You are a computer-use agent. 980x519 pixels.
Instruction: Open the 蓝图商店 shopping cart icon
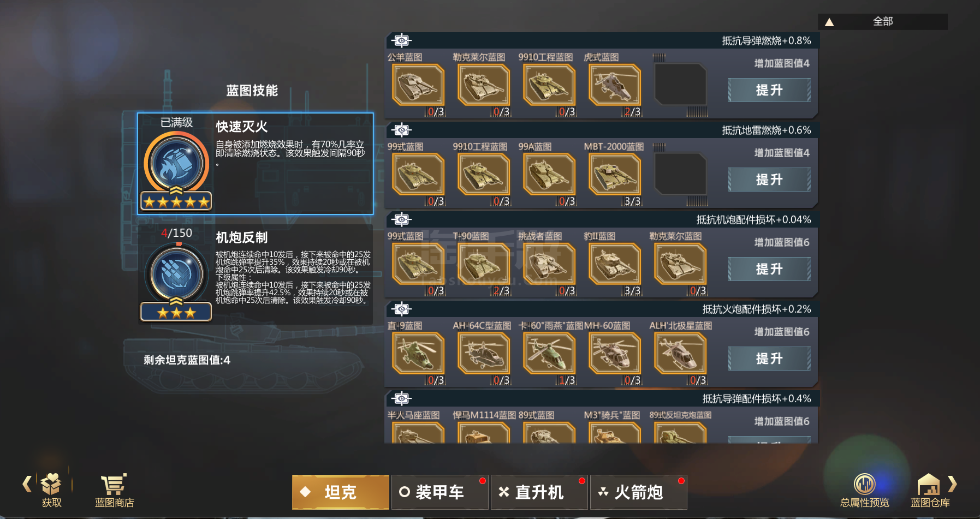coord(114,485)
